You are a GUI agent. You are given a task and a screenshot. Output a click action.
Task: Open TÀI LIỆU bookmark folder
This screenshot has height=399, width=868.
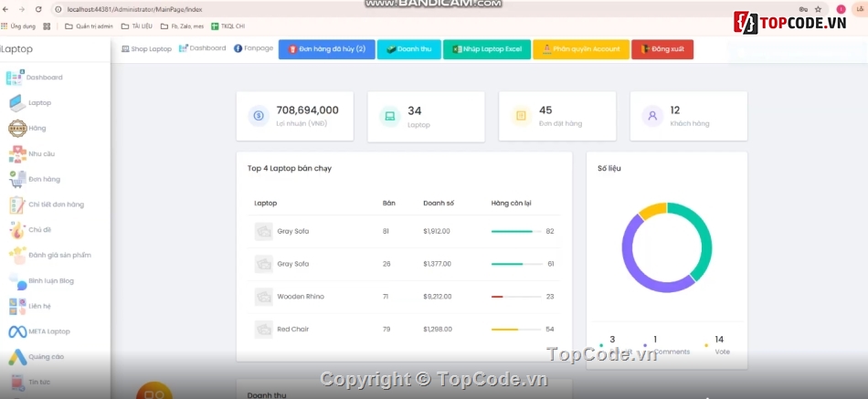click(x=137, y=26)
